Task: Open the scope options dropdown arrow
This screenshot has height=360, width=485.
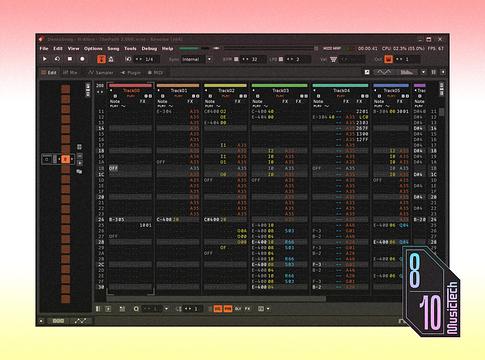Action: 423,72
